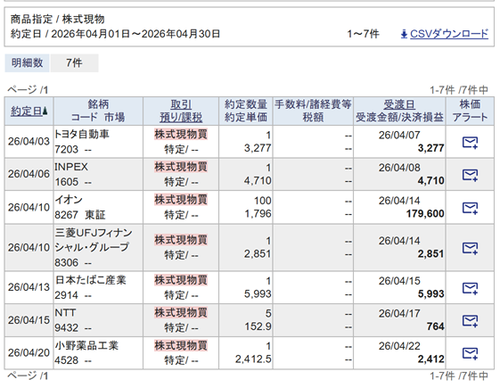Click stock code 8267 東証

(80, 215)
